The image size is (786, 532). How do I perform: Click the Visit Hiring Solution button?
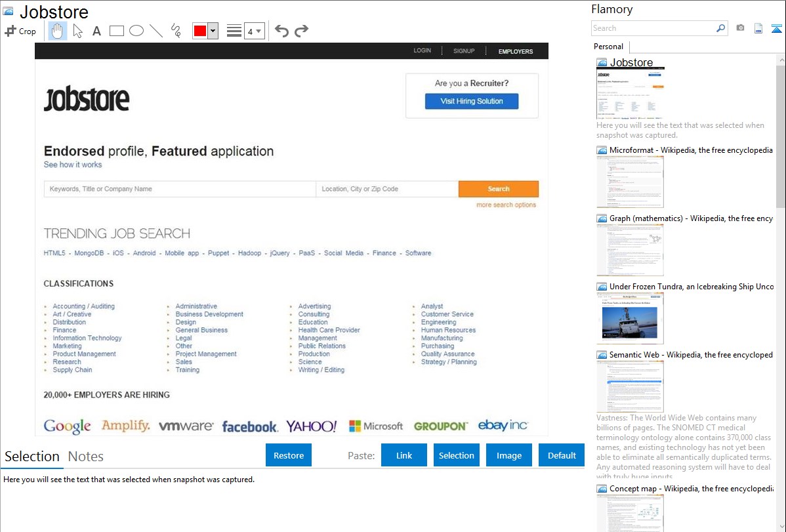point(472,101)
